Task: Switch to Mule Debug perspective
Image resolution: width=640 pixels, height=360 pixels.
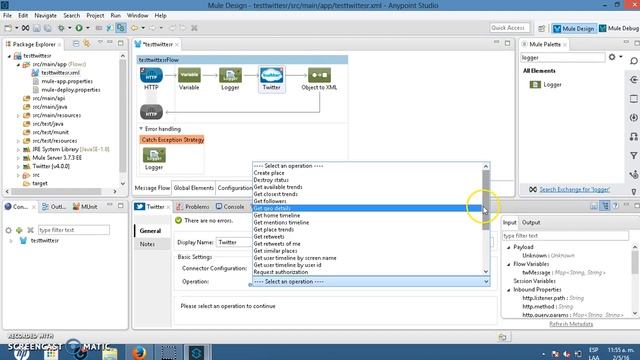Action: click(619, 29)
